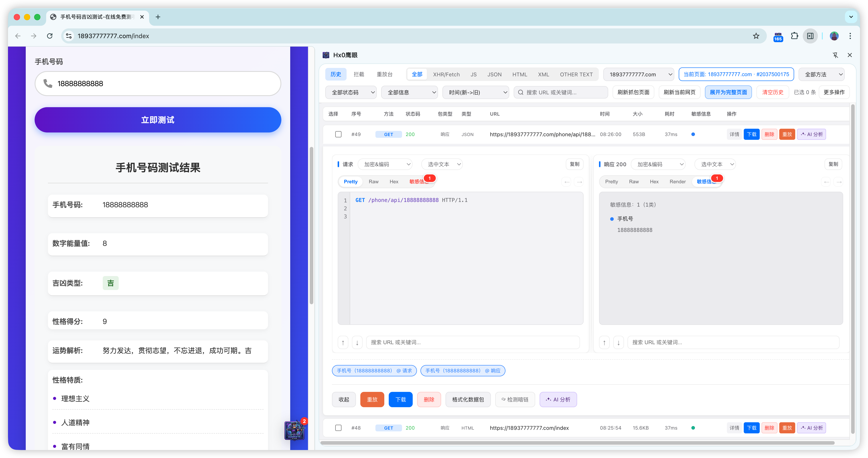Open the 时间(新->旧) sort dropdown
This screenshot has width=868, height=458.
[x=475, y=92]
